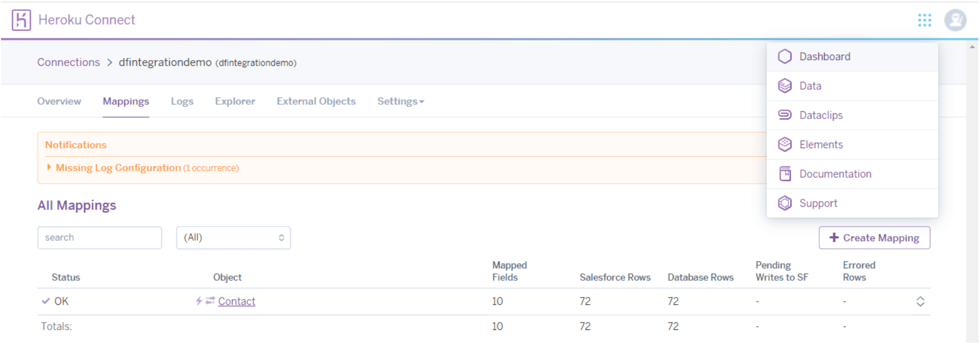Click the Dashboard hexagon icon
Viewport: 980px width, 357px height.
tap(784, 56)
